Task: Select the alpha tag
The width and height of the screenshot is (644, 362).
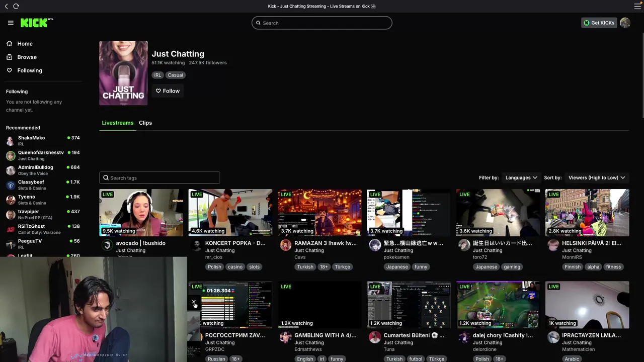Action: [593, 267]
